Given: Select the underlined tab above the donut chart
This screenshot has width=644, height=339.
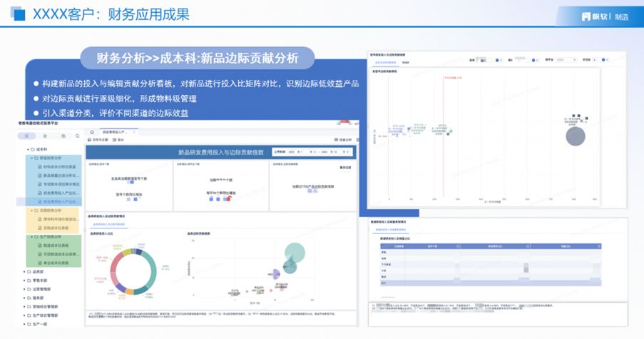Looking at the screenshot, I should pos(108,224).
